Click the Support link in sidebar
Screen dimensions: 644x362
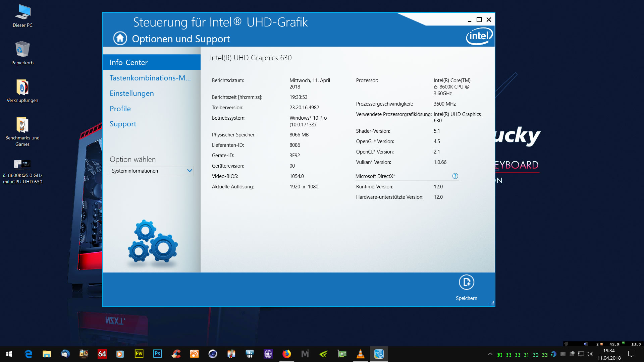[x=123, y=124]
